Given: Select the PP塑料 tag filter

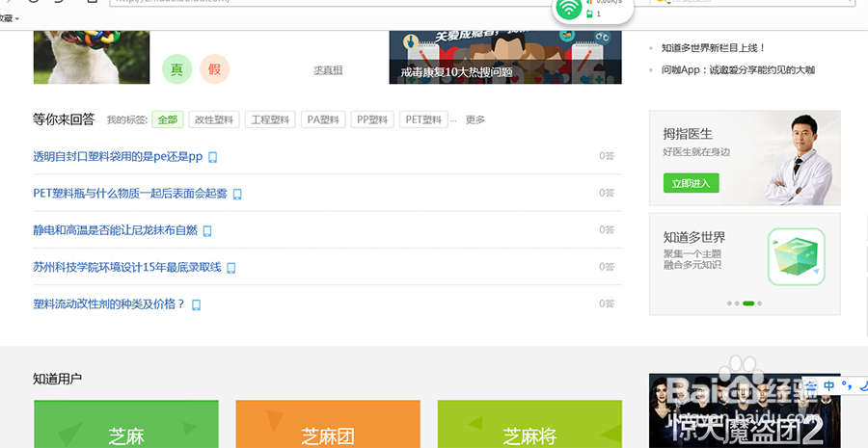Looking at the screenshot, I should [372, 119].
